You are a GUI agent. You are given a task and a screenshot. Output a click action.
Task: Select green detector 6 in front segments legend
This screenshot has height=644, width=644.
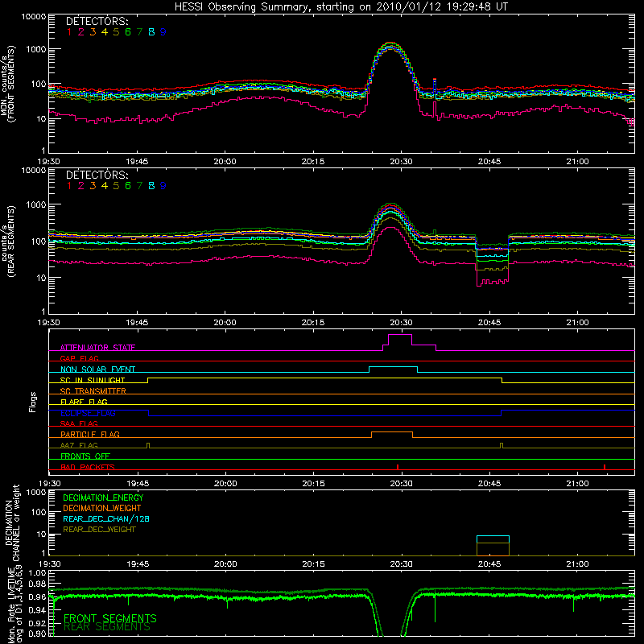(x=128, y=32)
